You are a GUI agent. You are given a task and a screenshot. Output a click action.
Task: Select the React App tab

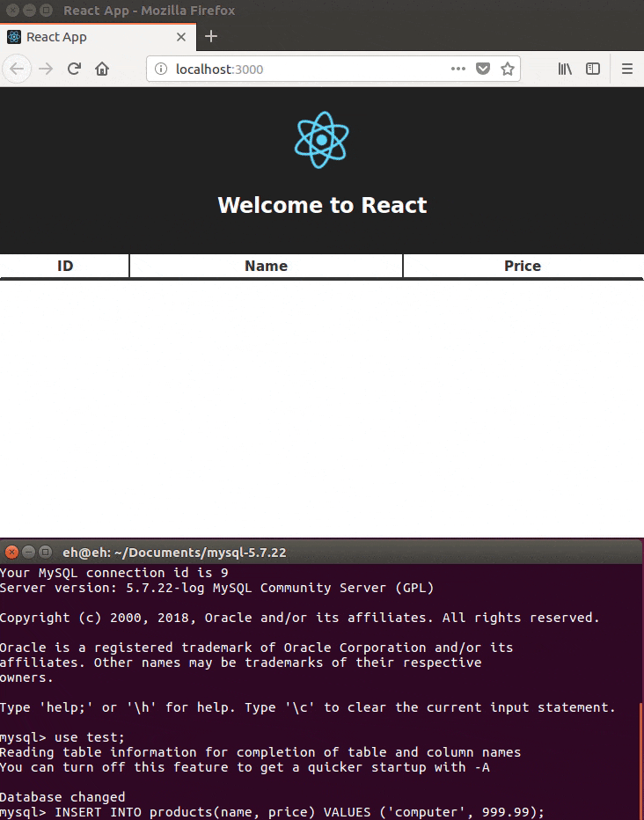pyautogui.click(x=98, y=37)
